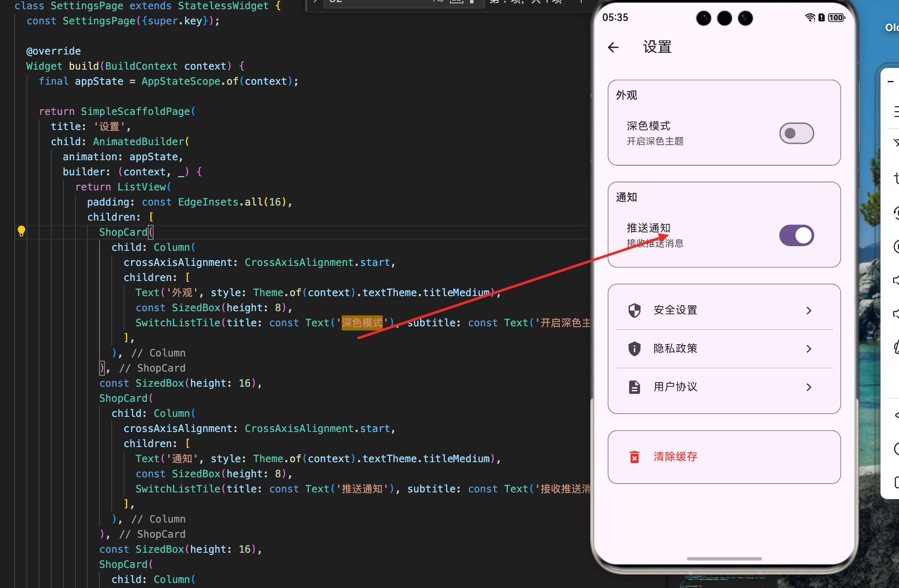Click the lightbulb code action icon

click(x=21, y=231)
